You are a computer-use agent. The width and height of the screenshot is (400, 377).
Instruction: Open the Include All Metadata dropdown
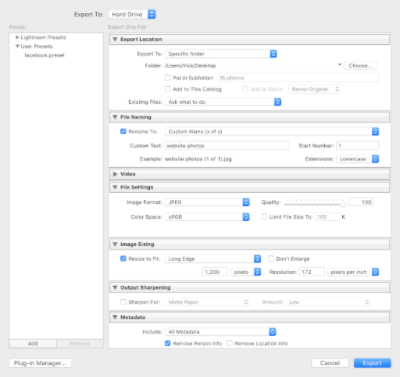221,332
